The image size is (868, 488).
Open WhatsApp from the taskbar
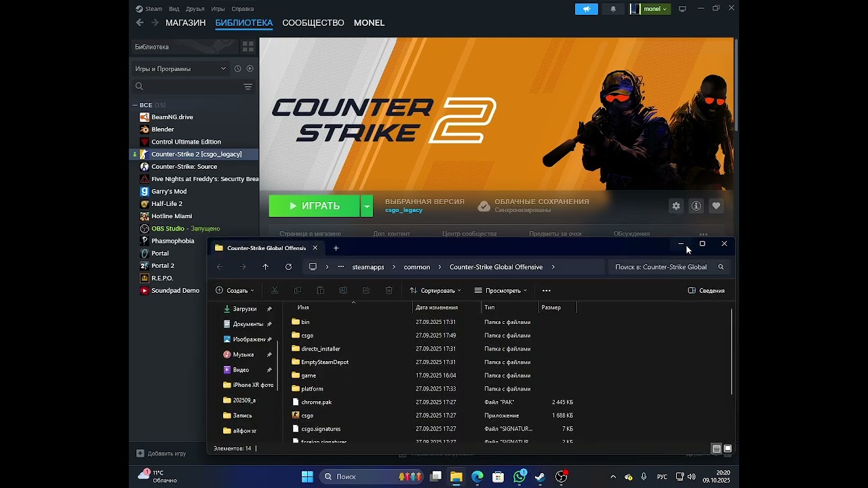click(x=519, y=476)
